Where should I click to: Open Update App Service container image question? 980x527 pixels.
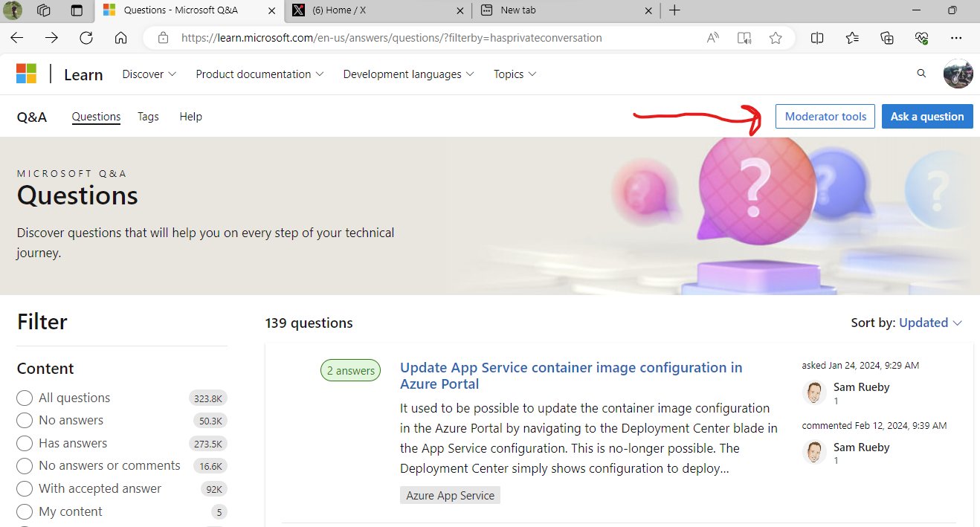571,375
